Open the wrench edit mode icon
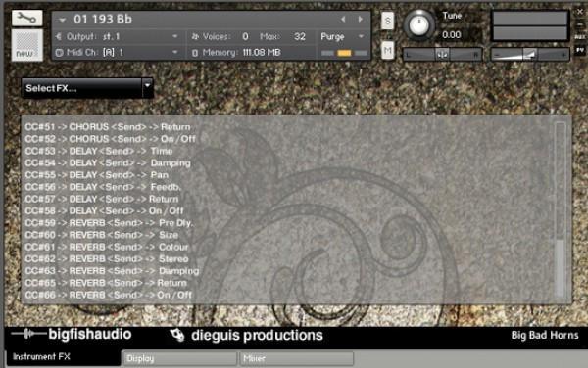588x368 pixels. pos(27,18)
